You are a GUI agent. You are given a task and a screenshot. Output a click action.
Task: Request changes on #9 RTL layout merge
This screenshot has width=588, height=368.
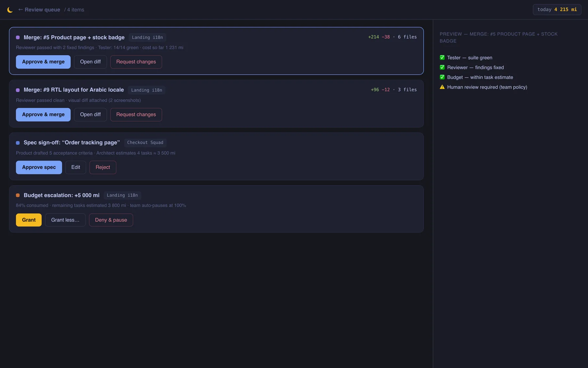point(136,114)
